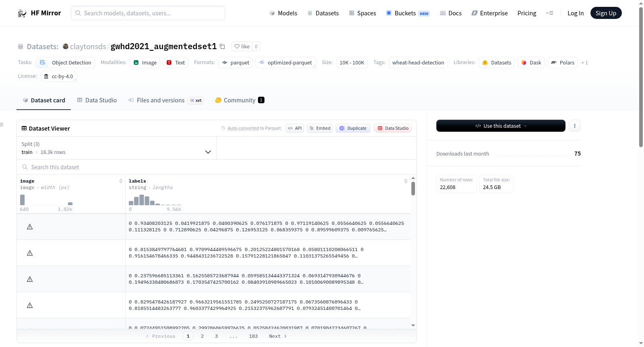The height and width of the screenshot is (347, 644).
Task: Open the sidebar table of contents icon
Action: coord(2,125)
